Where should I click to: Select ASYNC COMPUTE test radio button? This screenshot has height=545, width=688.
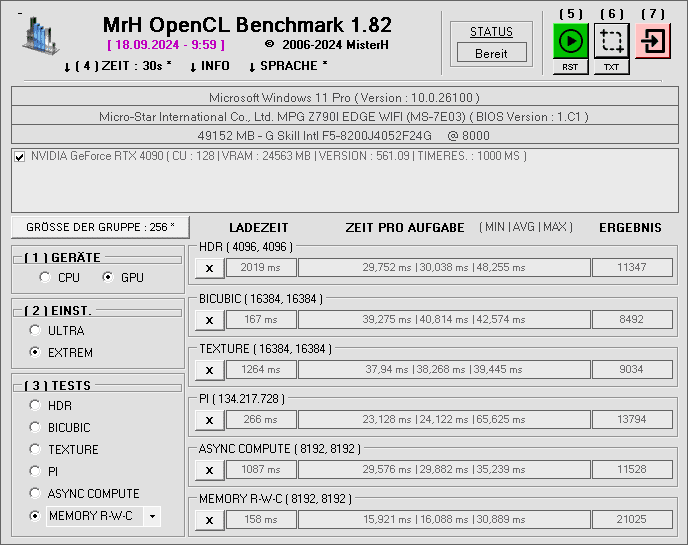pos(35,493)
